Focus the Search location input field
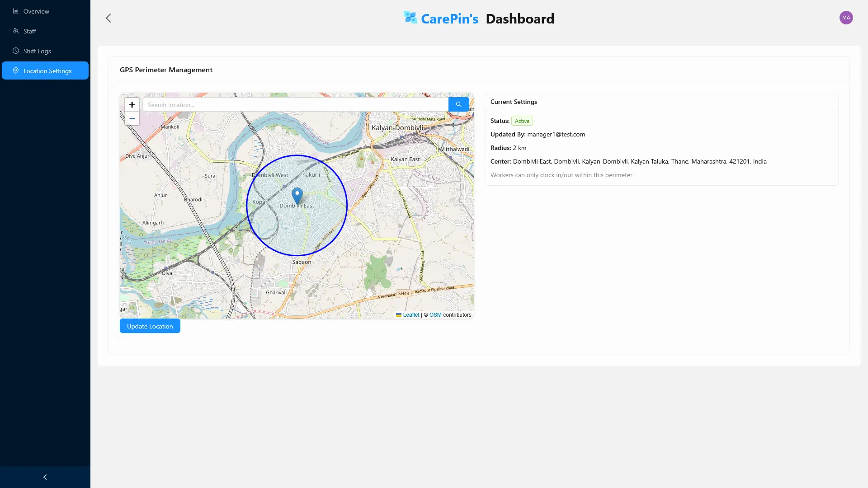This screenshot has width=868, height=488. click(x=295, y=105)
